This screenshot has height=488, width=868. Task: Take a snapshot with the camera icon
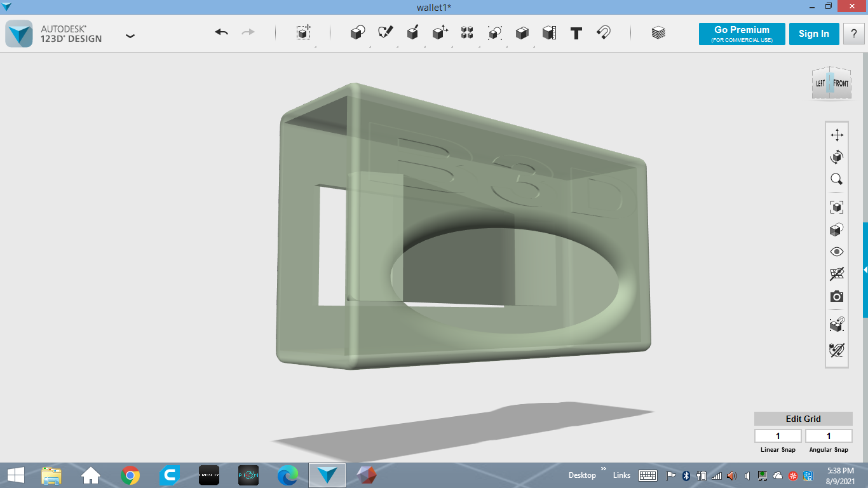837,296
